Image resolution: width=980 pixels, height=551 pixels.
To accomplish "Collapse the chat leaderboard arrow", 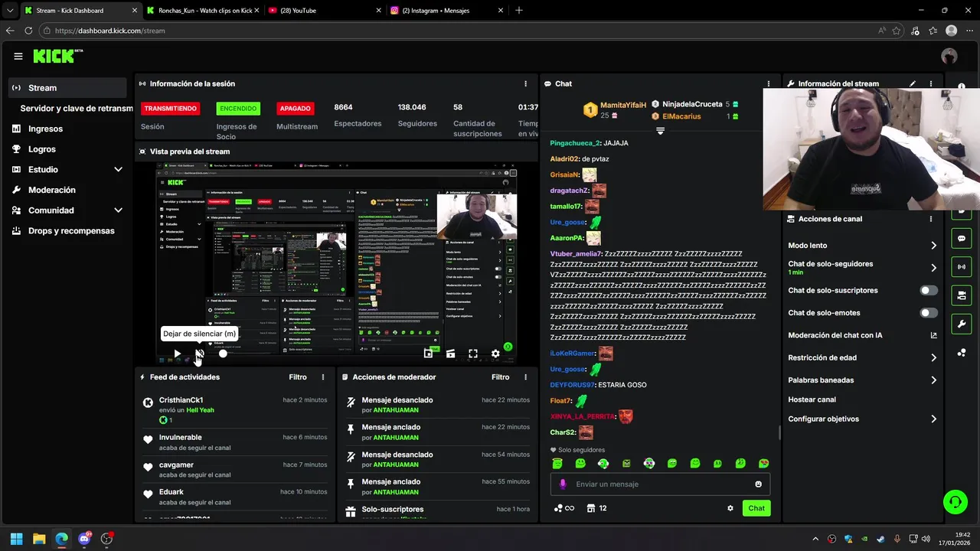I will [x=660, y=131].
